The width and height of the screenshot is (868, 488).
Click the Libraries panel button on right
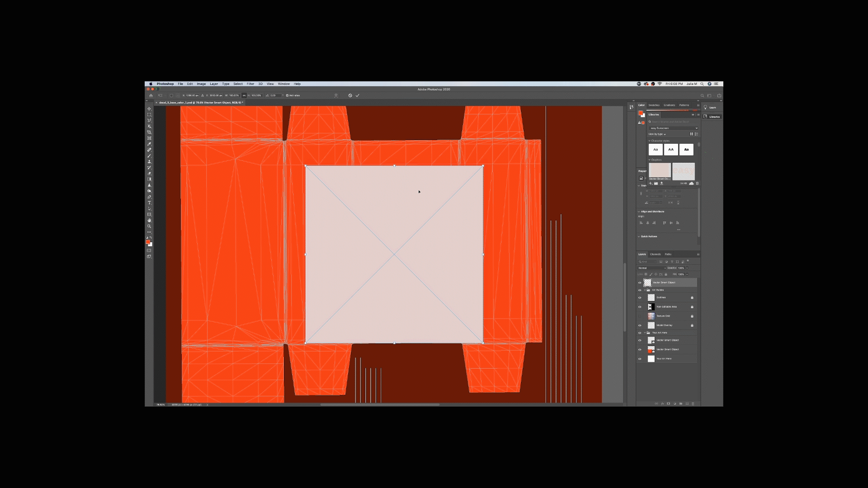coord(712,117)
